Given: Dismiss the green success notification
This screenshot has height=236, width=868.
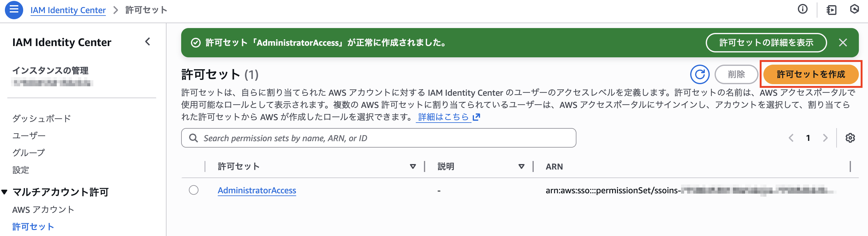Looking at the screenshot, I should pyautogui.click(x=843, y=43).
